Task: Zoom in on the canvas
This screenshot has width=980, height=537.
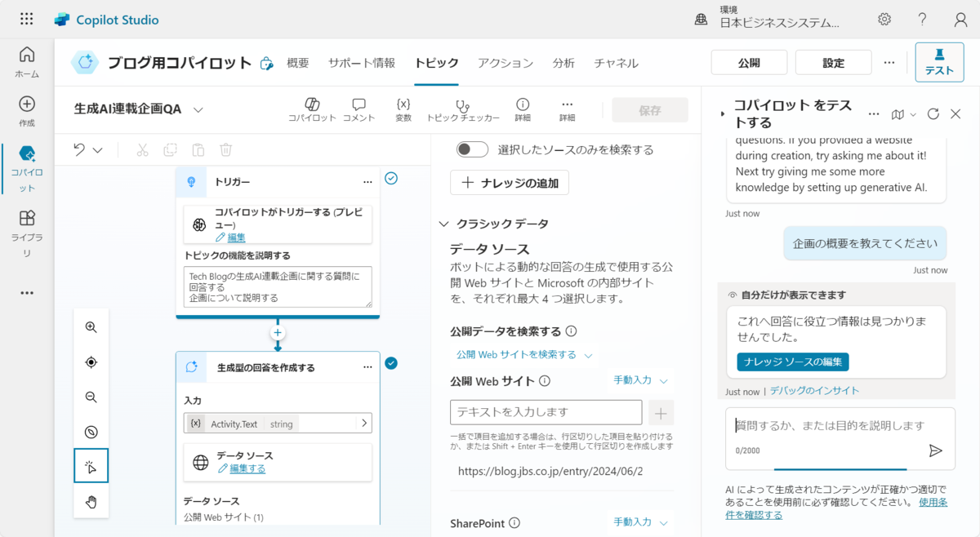Action: coord(91,327)
